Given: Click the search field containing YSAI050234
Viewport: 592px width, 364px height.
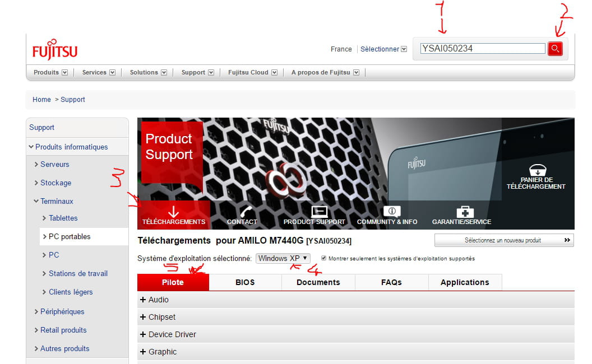Looking at the screenshot, I should pos(482,49).
